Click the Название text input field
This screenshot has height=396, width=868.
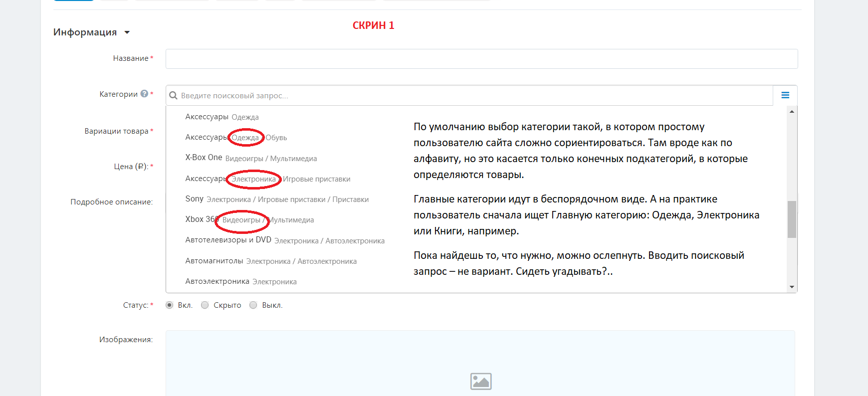coord(481,59)
